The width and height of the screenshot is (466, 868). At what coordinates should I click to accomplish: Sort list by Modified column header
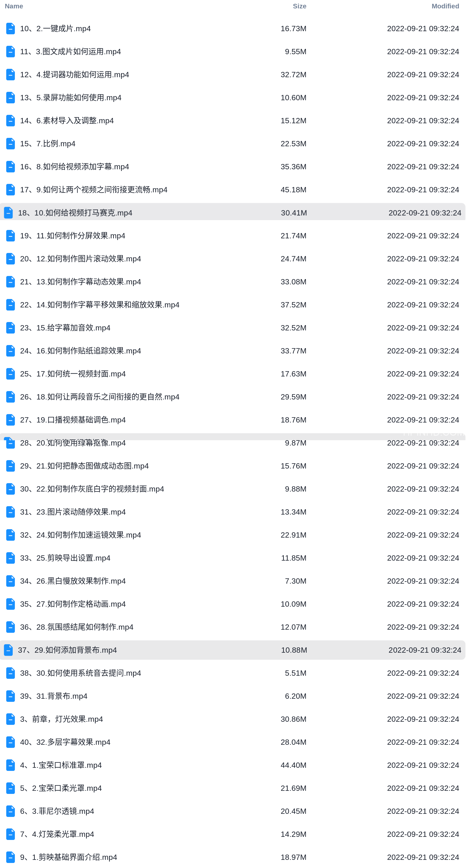(445, 6)
